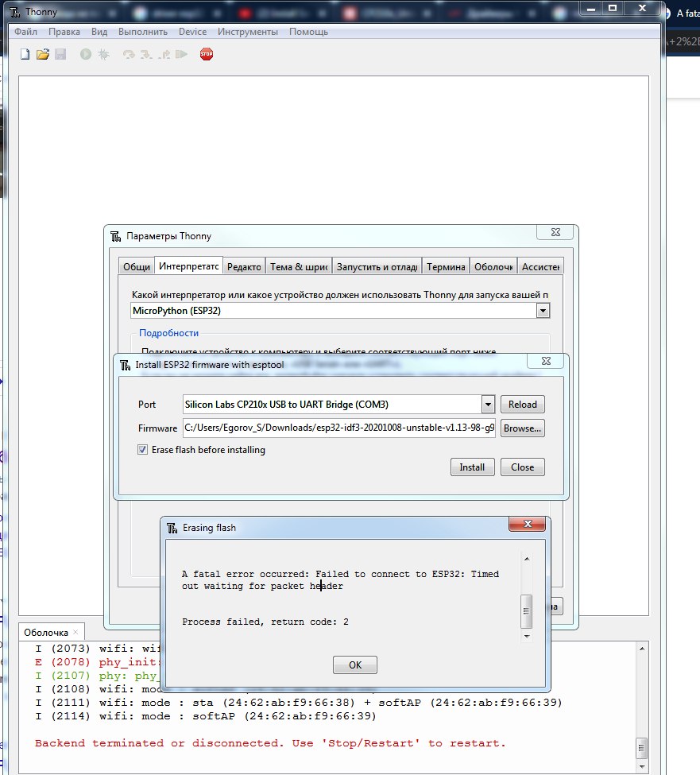
Task: Toggle Erase flash before installing checkbox
Action: click(x=142, y=450)
